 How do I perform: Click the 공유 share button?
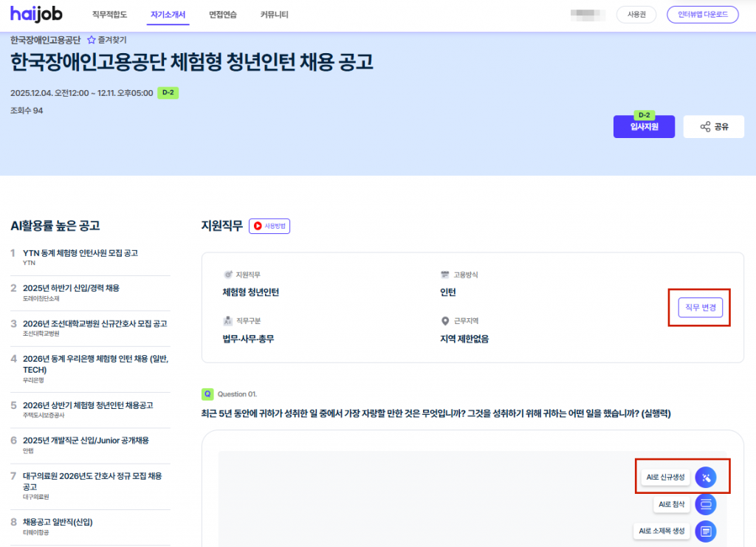[713, 127]
